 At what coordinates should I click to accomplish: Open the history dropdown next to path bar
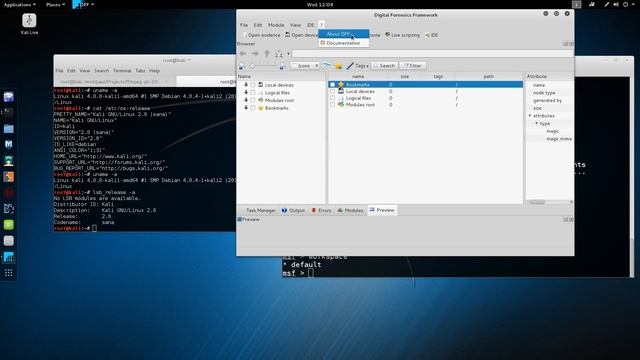coord(288,53)
